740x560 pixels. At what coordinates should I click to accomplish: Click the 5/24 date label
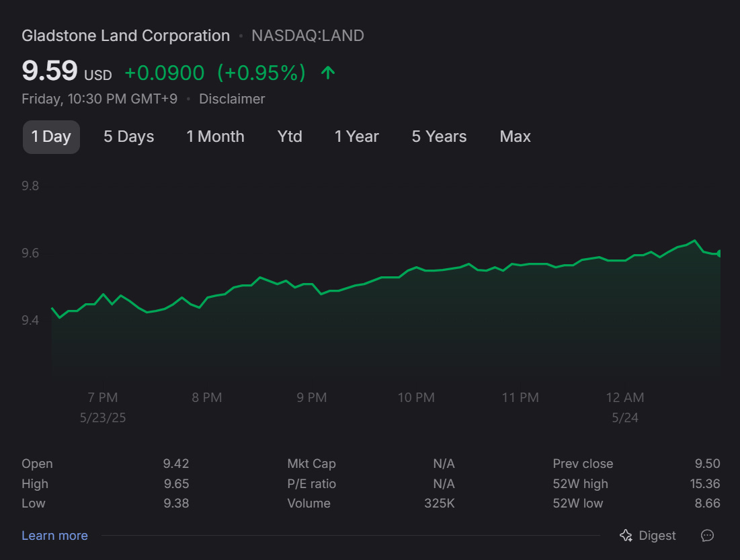click(625, 418)
